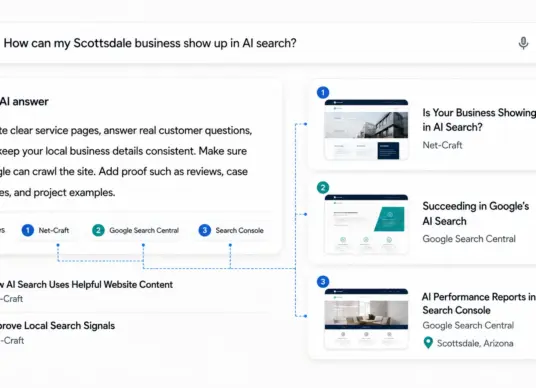Open the Search Console source chip
The image size is (536, 388).
(231, 230)
